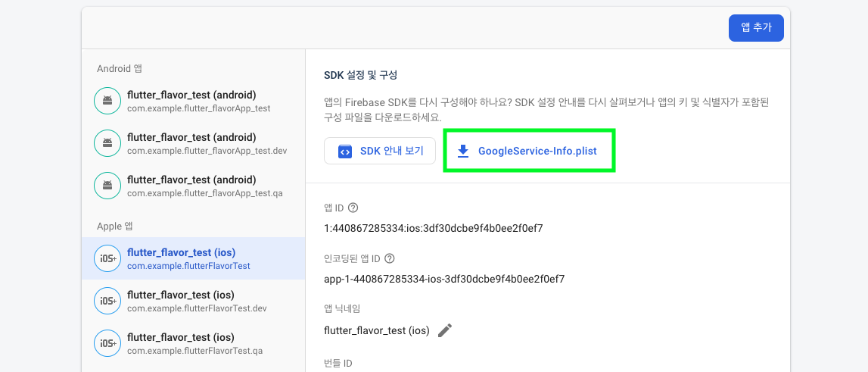Screen dimensions: 868x372
Task: Open help icon next to 앱 ID
Action: click(353, 208)
